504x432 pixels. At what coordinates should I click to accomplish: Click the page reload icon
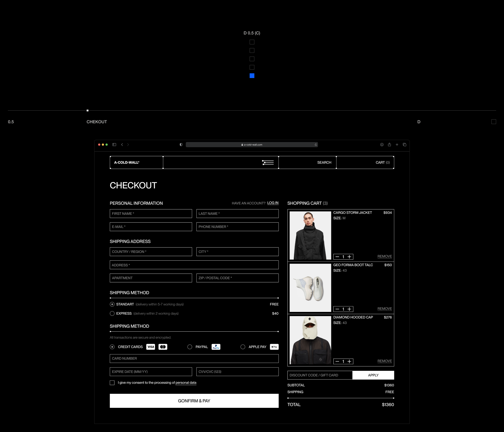pos(316,145)
